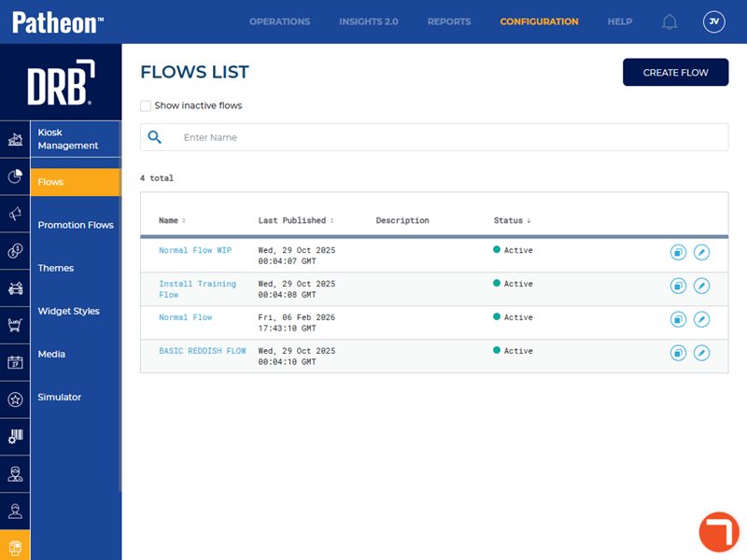Screen dimensions: 747x560
Task: Edit the BASIC REDDISH FLOW pencil icon
Action: coord(701,353)
